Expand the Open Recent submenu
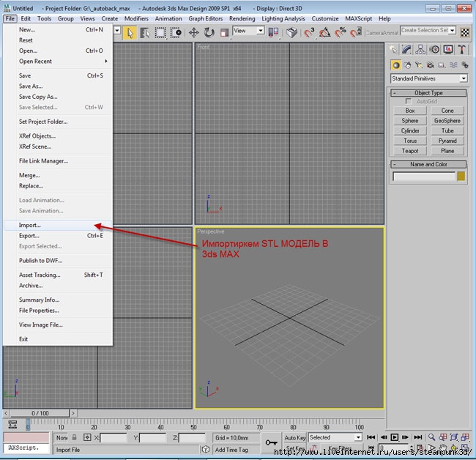The height and width of the screenshot is (460, 476). point(59,62)
